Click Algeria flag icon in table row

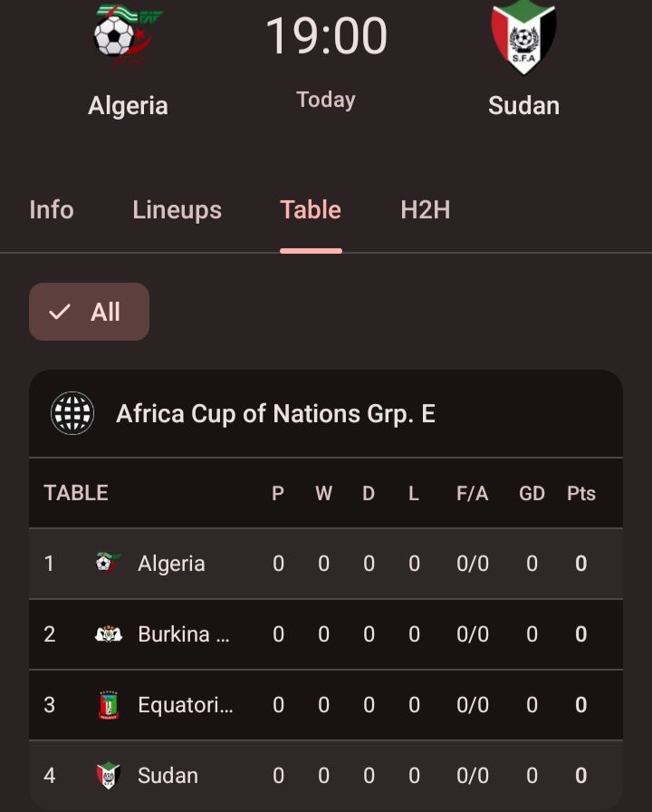click(x=108, y=563)
